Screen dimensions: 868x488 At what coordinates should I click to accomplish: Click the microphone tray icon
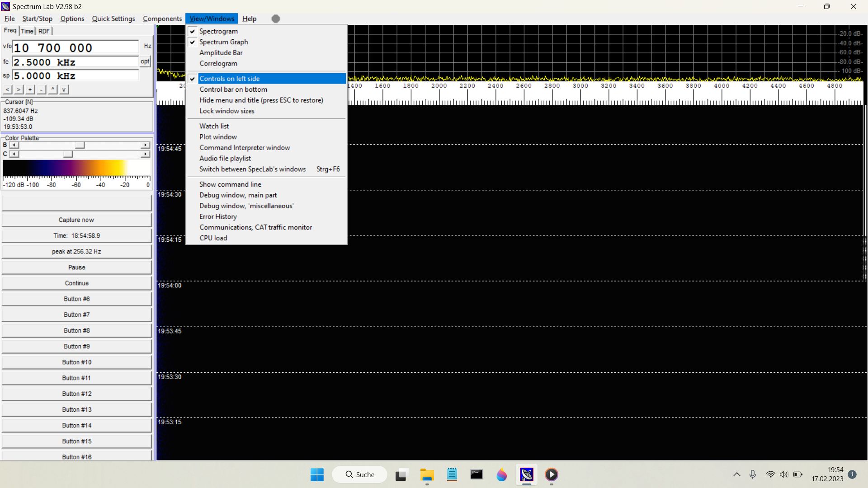(x=753, y=474)
